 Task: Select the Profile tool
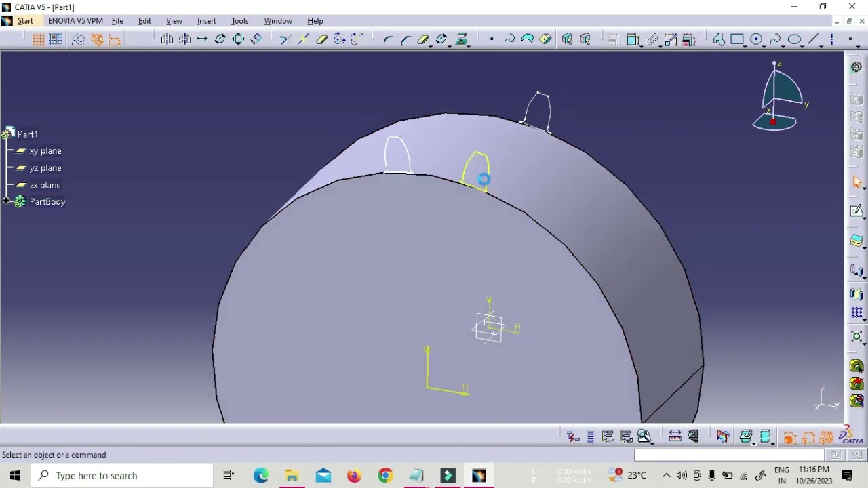[719, 39]
